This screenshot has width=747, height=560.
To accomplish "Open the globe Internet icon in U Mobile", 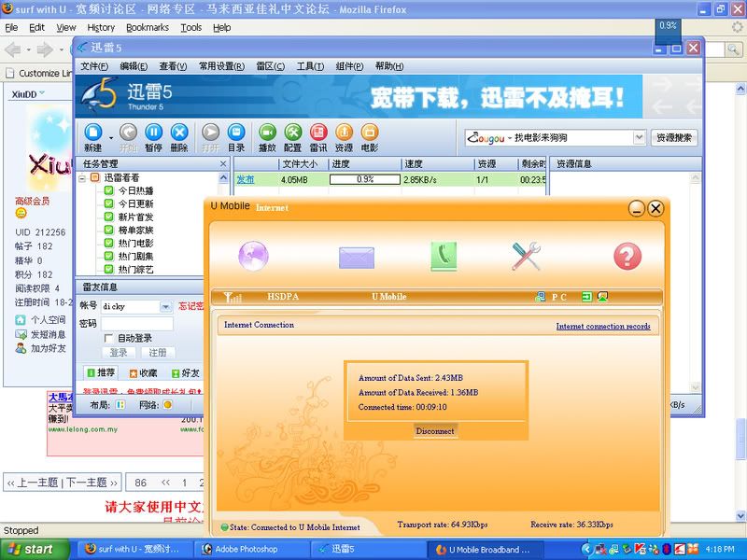I will click(253, 256).
